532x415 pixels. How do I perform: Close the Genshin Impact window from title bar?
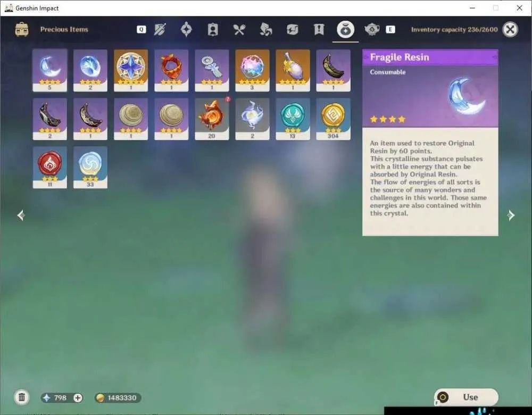coord(519,8)
